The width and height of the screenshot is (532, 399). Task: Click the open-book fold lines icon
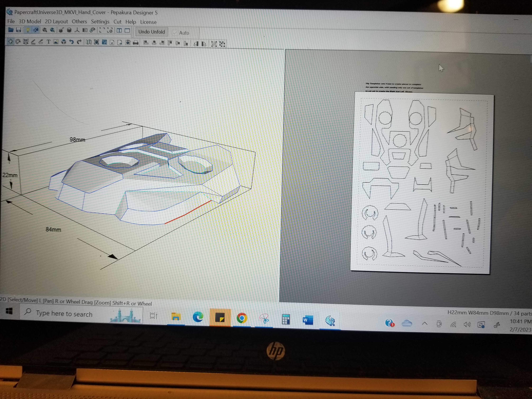pyautogui.click(x=89, y=42)
